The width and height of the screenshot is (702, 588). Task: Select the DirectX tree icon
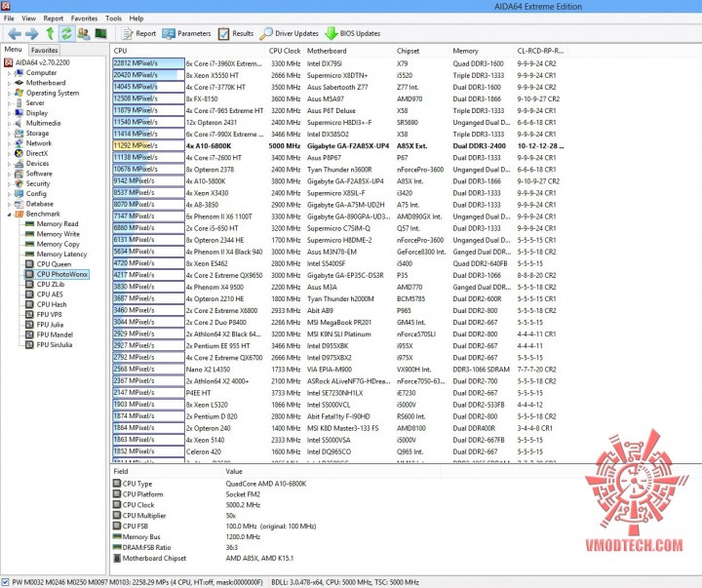(19, 153)
